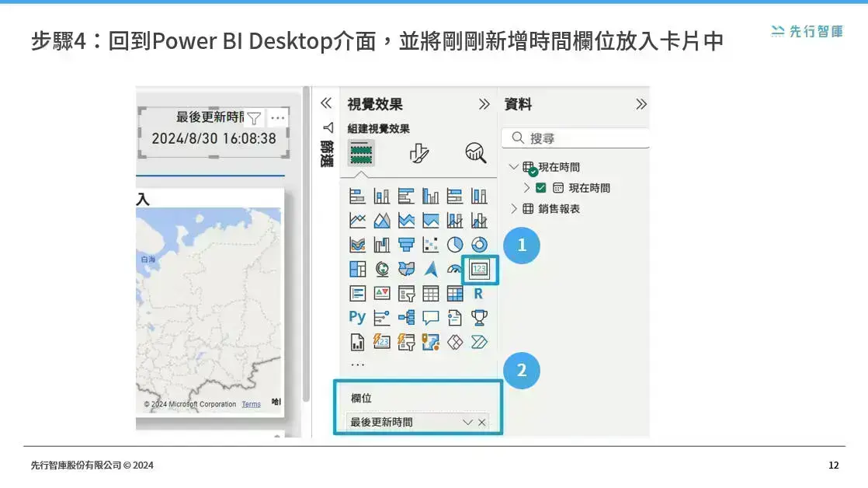Screen dimensions: 868x488
Task: Select the Filled map visual
Action: point(406,269)
